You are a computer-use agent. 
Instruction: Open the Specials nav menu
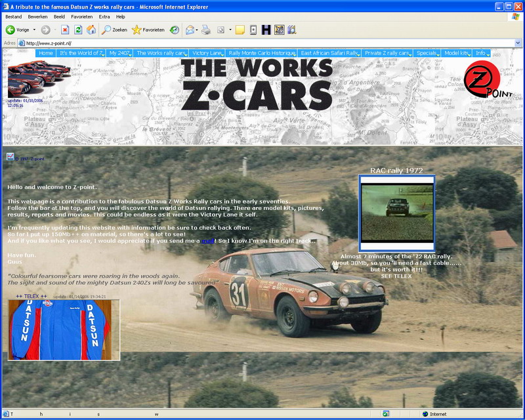(427, 53)
